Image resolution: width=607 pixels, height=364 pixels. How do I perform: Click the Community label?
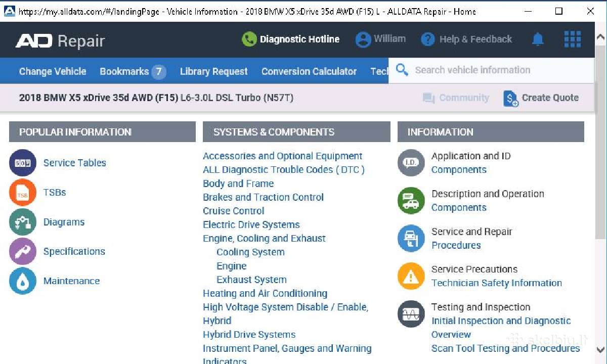(x=464, y=98)
